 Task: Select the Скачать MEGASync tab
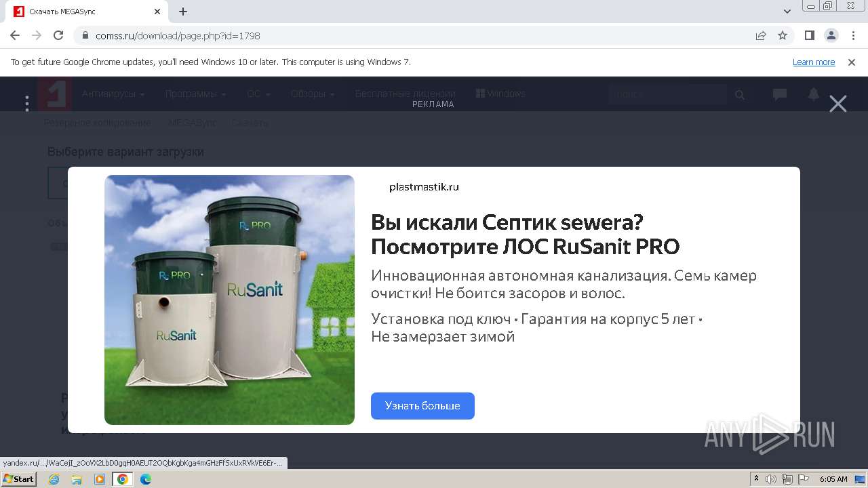click(87, 12)
